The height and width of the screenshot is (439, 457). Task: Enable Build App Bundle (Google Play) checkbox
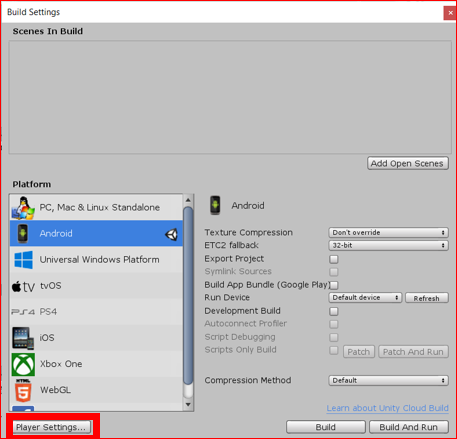tap(334, 285)
